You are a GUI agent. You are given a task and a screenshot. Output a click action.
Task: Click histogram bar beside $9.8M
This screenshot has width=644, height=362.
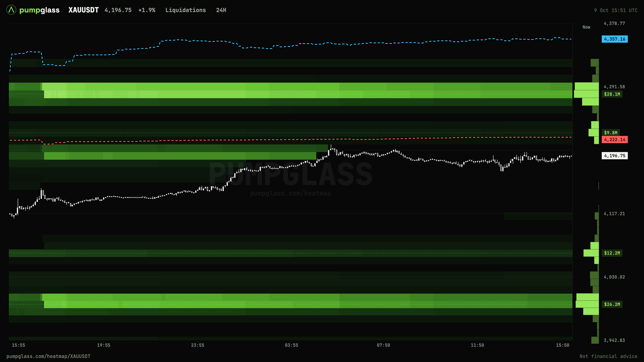coord(594,133)
